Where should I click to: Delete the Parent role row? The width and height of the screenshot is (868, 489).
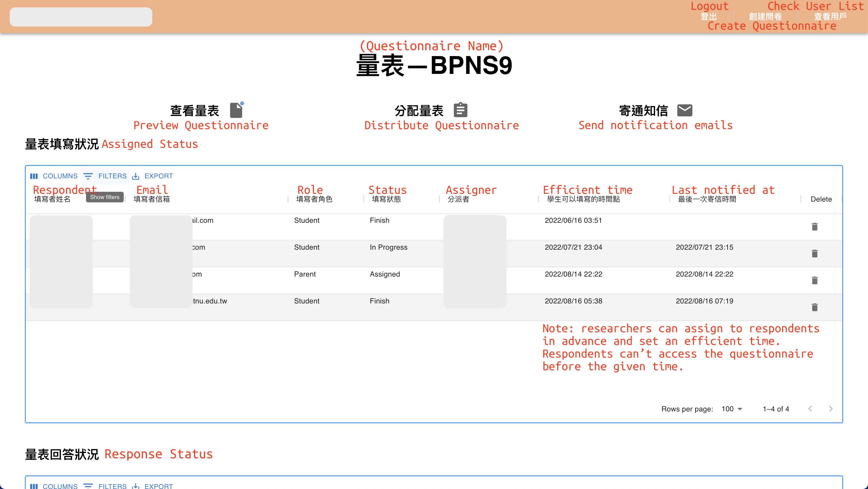pyautogui.click(x=815, y=280)
